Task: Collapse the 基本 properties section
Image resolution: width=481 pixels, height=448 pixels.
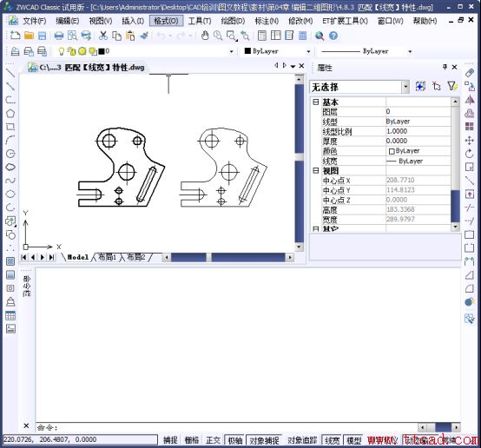Action: click(316, 102)
